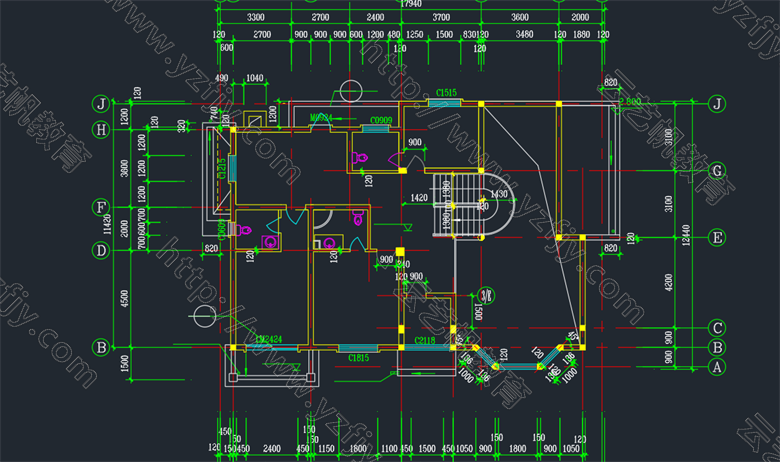Select the 1040 dimension text

click(x=255, y=78)
